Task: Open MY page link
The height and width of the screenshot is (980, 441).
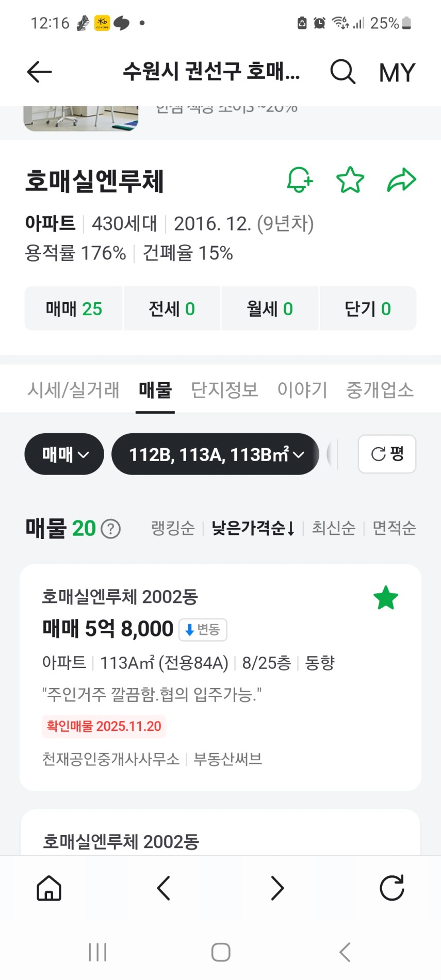Action: 397,72
